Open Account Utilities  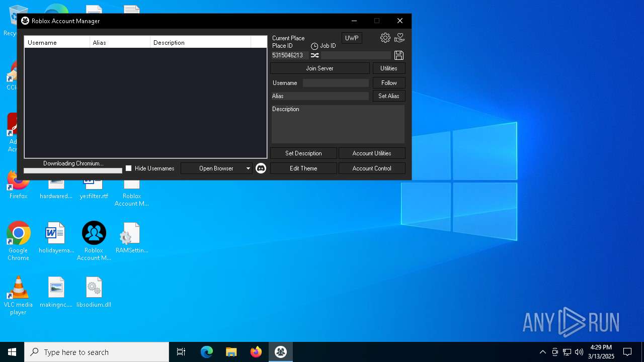tap(372, 153)
